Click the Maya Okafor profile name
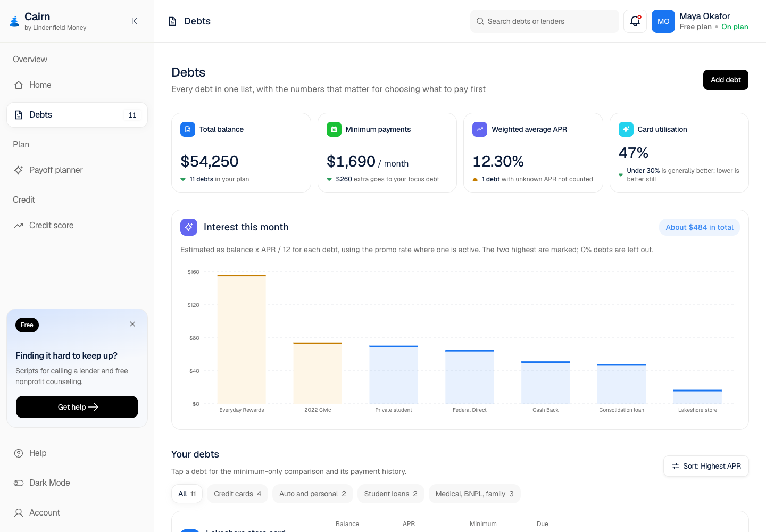766x532 pixels. pyautogui.click(x=705, y=16)
